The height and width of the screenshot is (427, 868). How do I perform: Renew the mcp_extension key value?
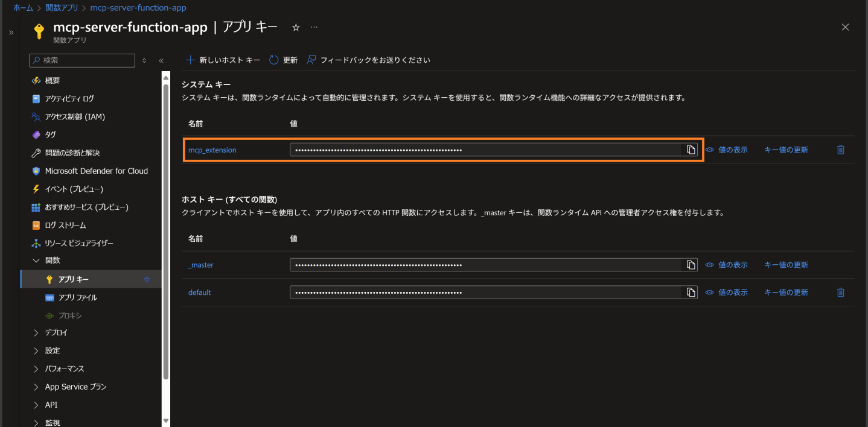[786, 150]
